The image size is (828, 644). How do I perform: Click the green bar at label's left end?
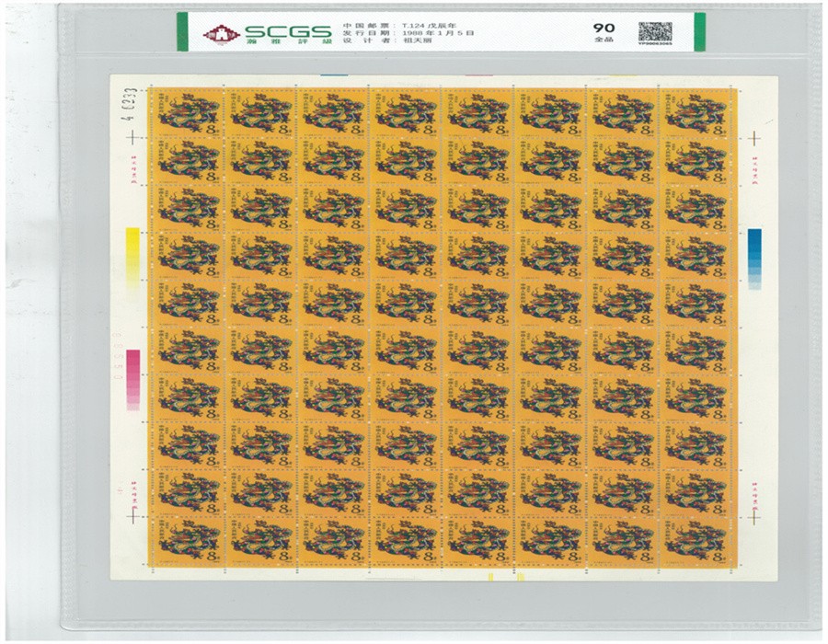[182, 31]
